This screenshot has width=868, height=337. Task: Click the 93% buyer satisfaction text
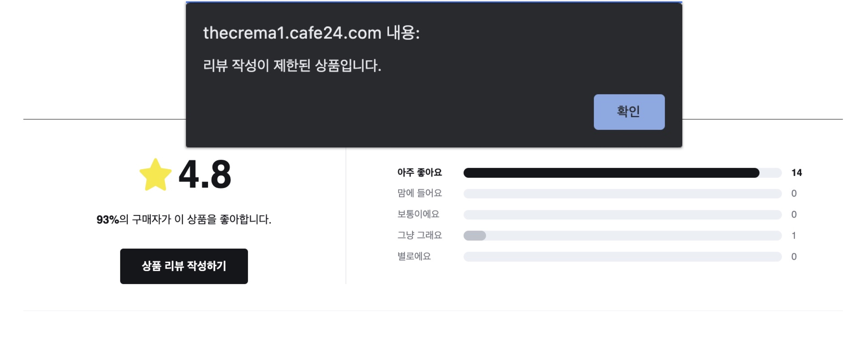pos(184,220)
